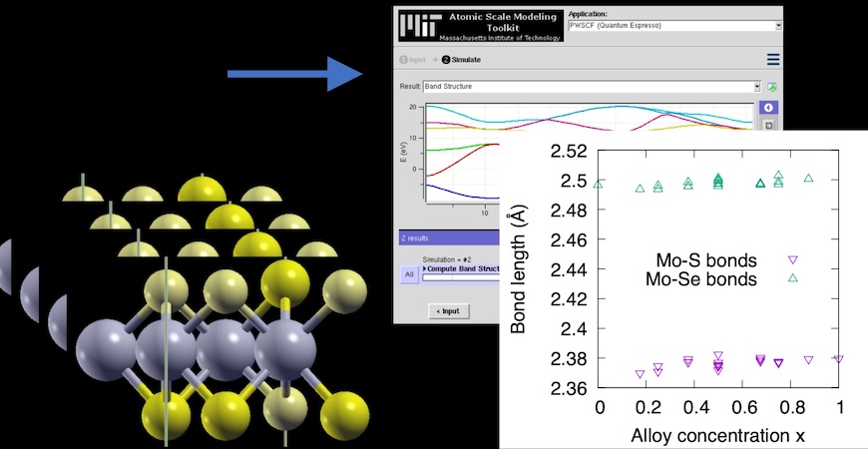Viewport: 868px width, 449px height.
Task: Click the download result icon
Action: 772,87
